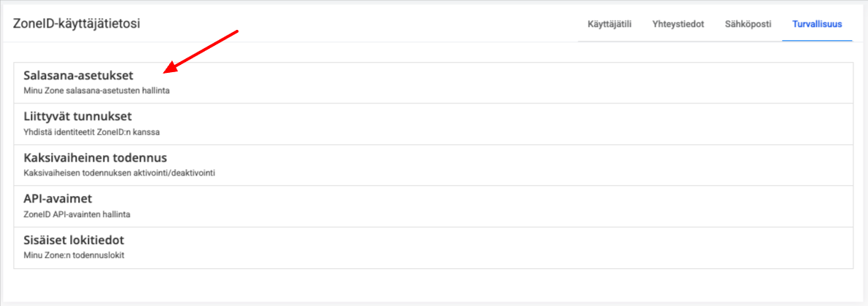The height and width of the screenshot is (306, 868).
Task: Open Kaksivaiheinen todennus settings
Action: pyautogui.click(x=96, y=158)
